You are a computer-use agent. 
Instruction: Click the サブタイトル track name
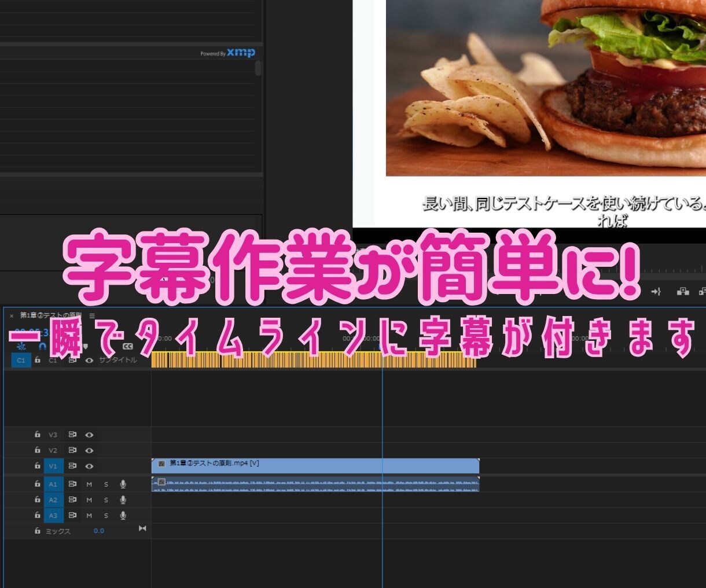(x=118, y=360)
